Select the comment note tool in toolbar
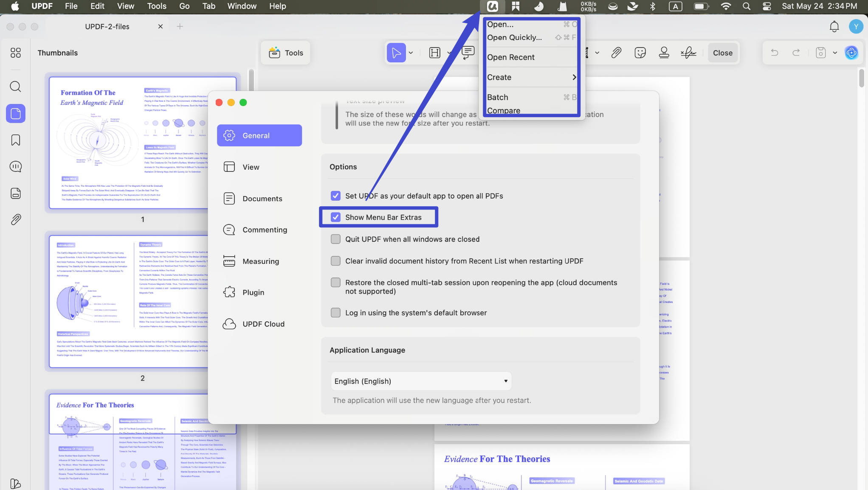 468,53
